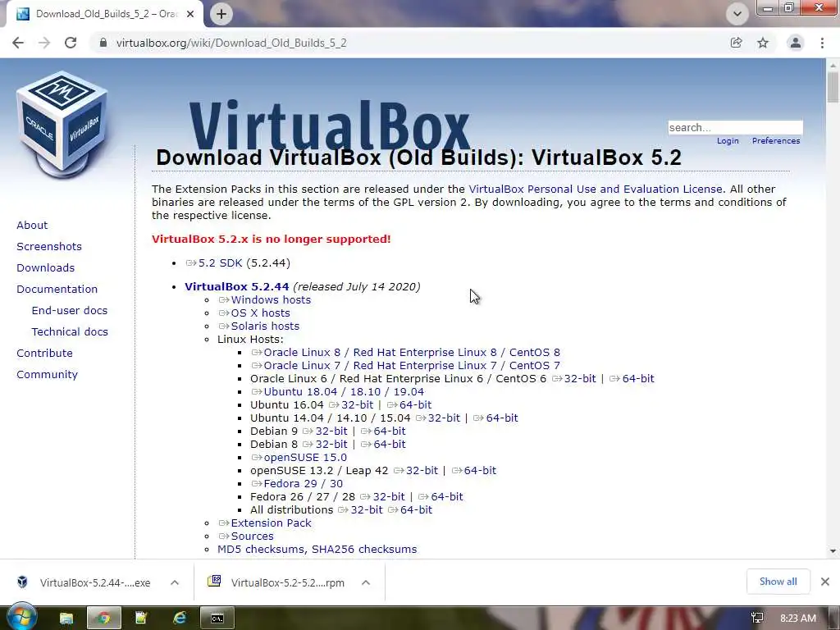Screen dimensions: 840x630
Task: Open SHA256 checksums link
Action: pyautogui.click(x=364, y=549)
